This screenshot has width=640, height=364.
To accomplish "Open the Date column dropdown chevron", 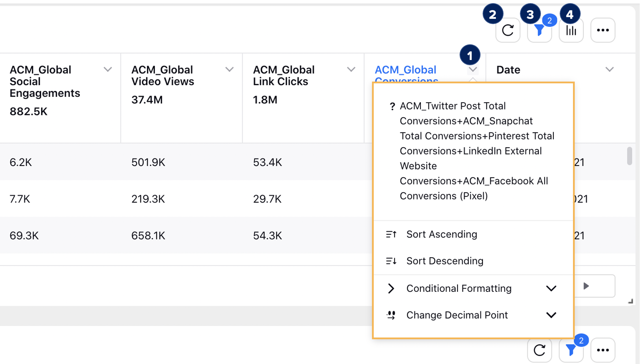I will pos(609,69).
